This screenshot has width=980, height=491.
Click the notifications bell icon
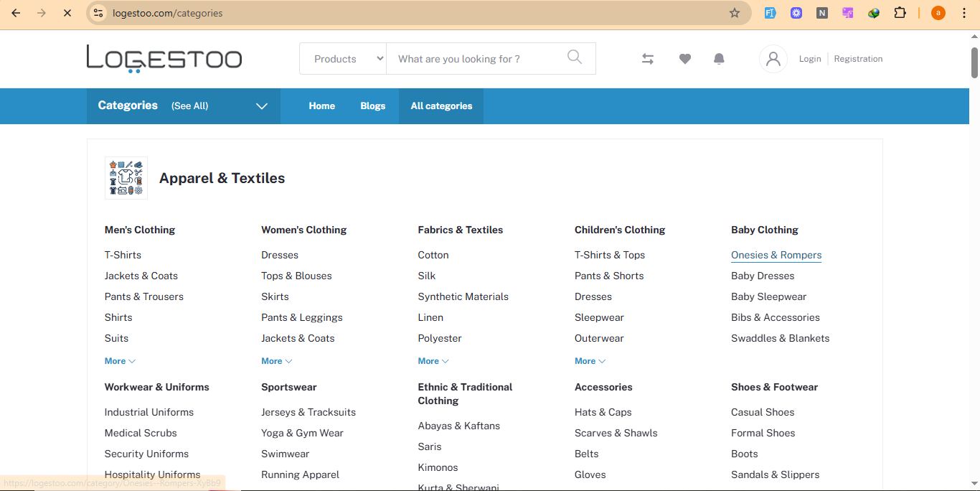pyautogui.click(x=719, y=59)
